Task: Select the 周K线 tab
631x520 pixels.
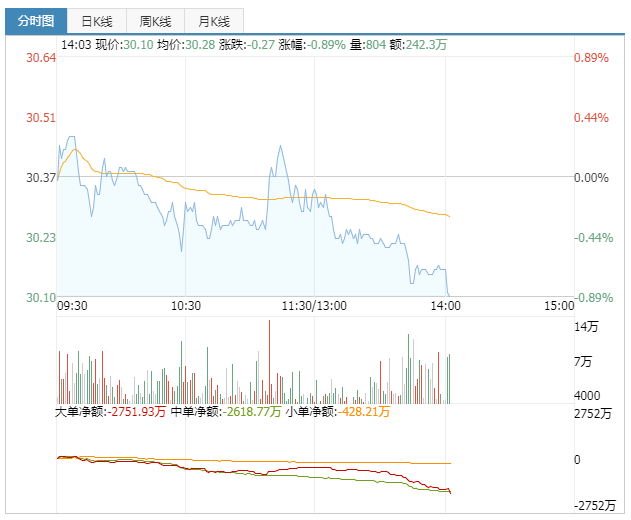Action: [x=155, y=21]
